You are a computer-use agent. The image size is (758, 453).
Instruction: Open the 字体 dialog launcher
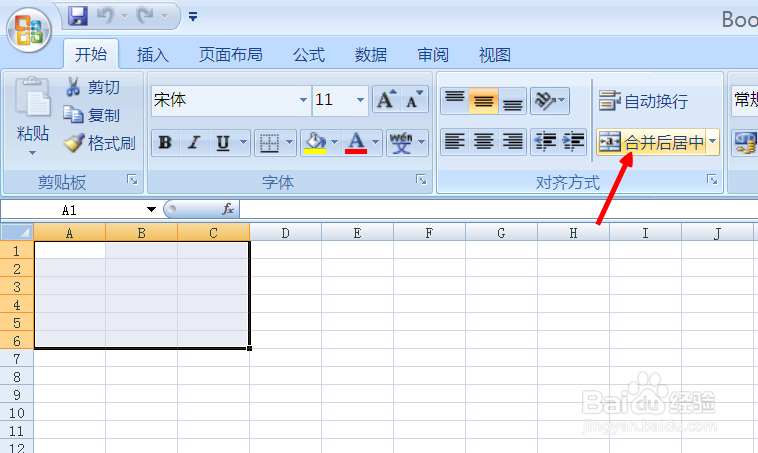click(x=421, y=180)
